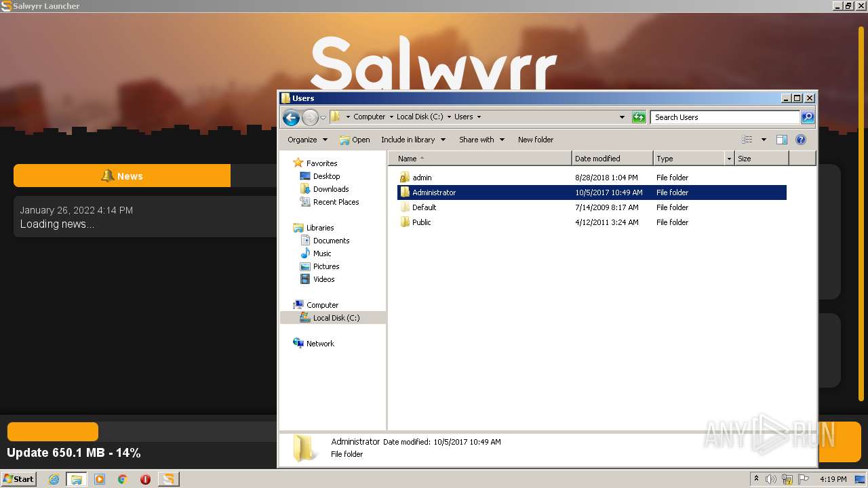Screen dimensions: 868x488
Task: Click Local Disk (C:) in address breadcrumb
Action: pos(419,117)
